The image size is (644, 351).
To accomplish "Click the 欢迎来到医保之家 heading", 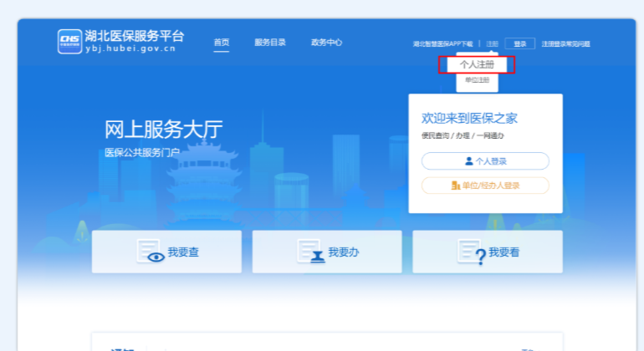I will pos(469,118).
